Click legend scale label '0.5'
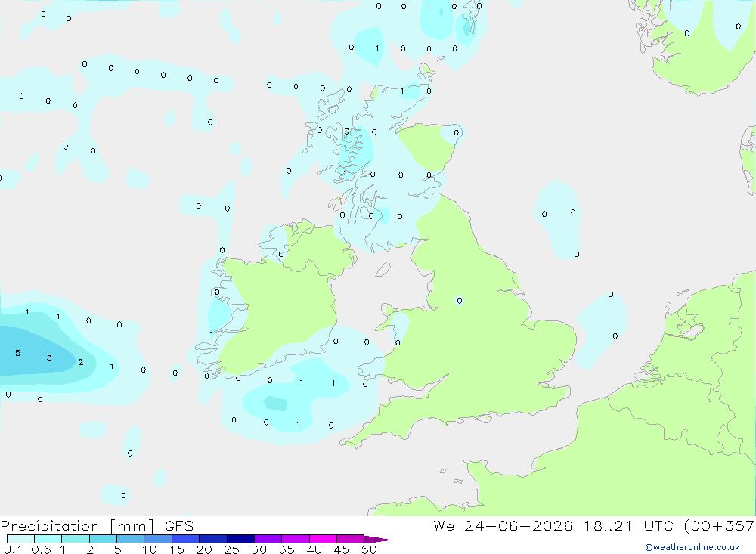 click(41, 549)
